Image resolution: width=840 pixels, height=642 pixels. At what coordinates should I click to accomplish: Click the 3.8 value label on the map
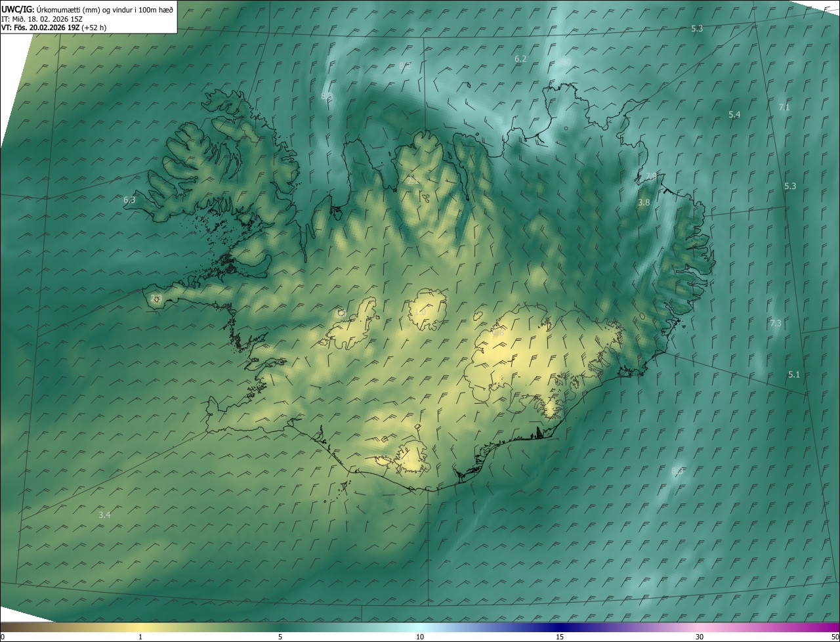pyautogui.click(x=644, y=203)
